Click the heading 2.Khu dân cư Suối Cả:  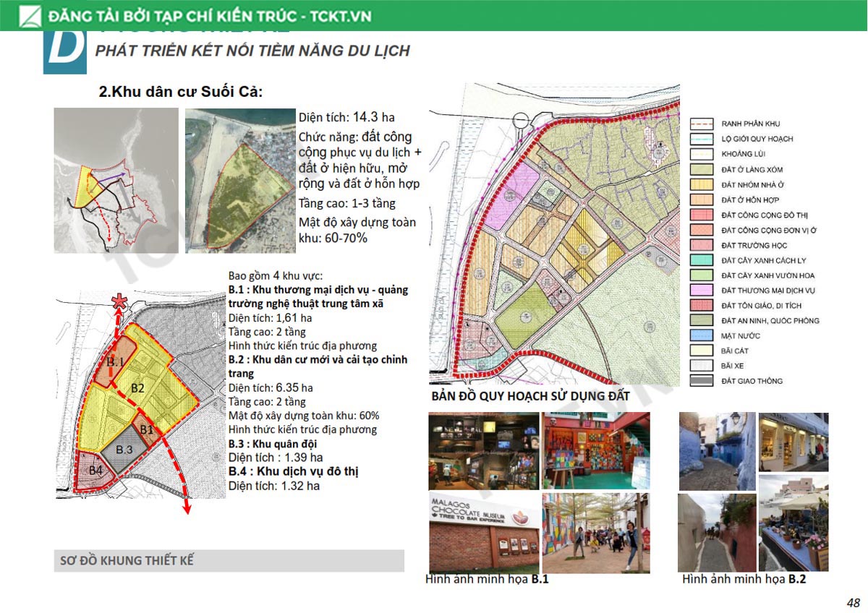point(180,93)
